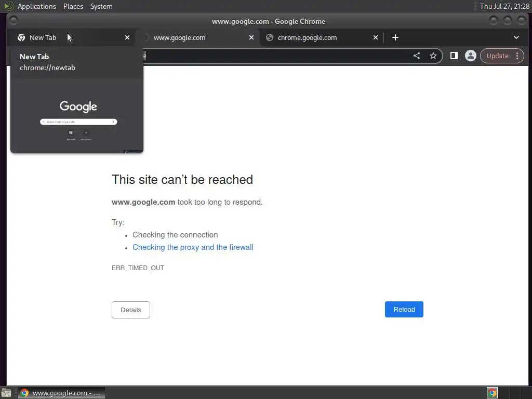Open a new tab with plus button

point(395,37)
